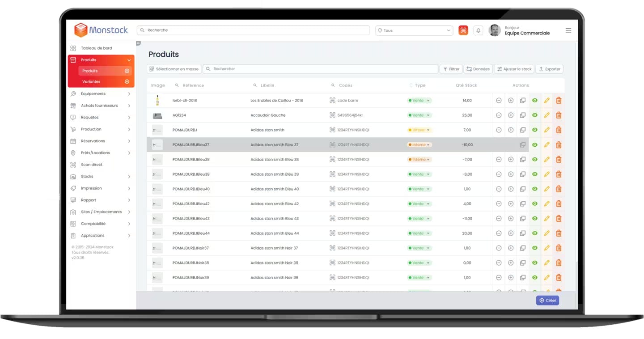Screen dimensions: 644x339
Task: Toggle visibility eye for POMAJDURBJBleu38
Action: (x=534, y=160)
